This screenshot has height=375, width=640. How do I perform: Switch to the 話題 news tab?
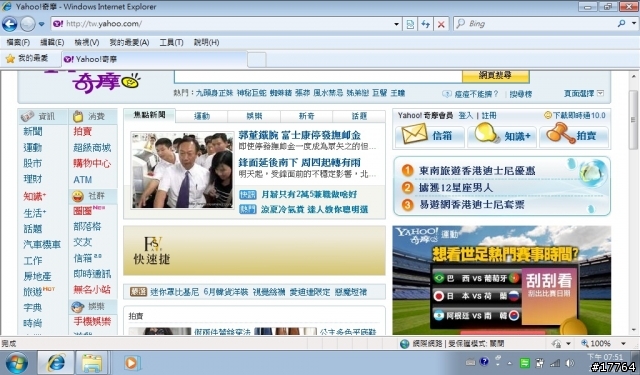359,116
